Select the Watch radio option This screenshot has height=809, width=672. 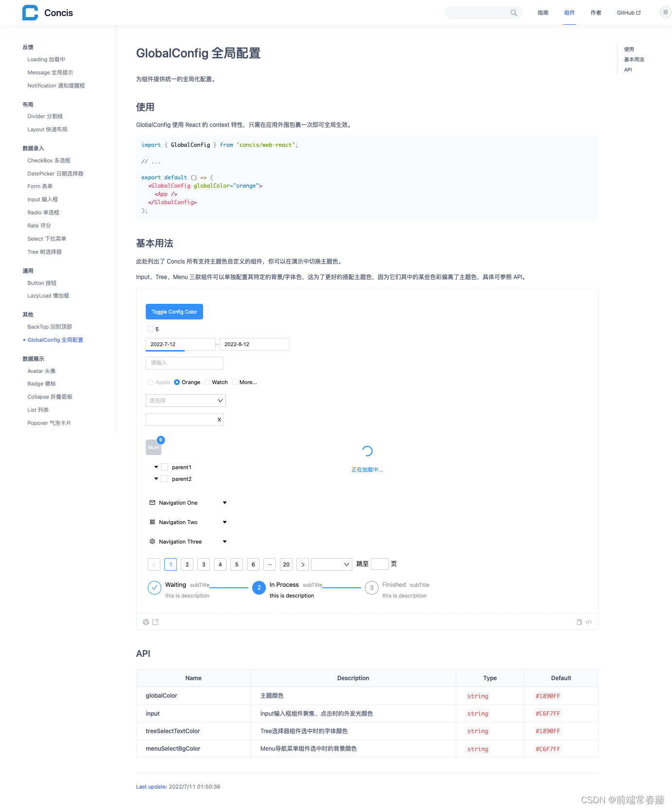click(207, 382)
